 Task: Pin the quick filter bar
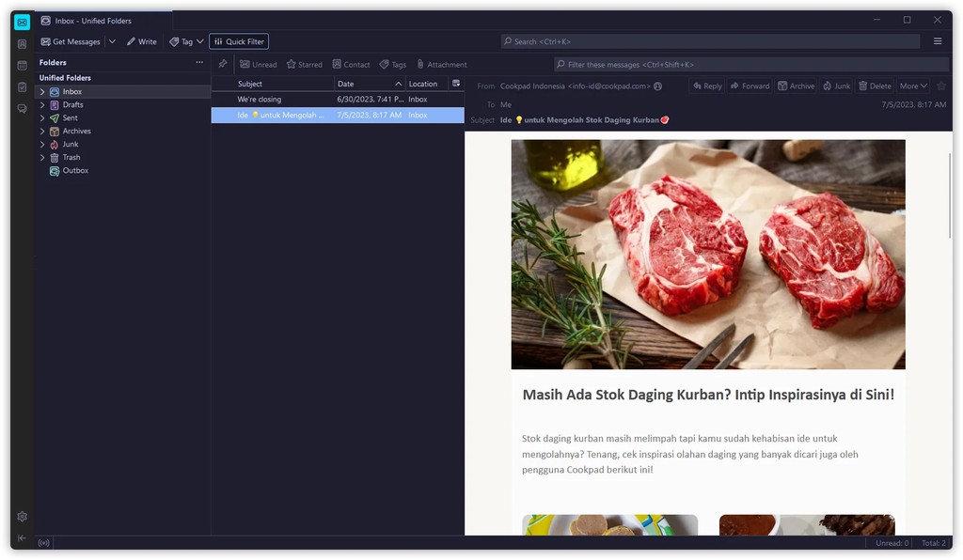pyautogui.click(x=223, y=64)
